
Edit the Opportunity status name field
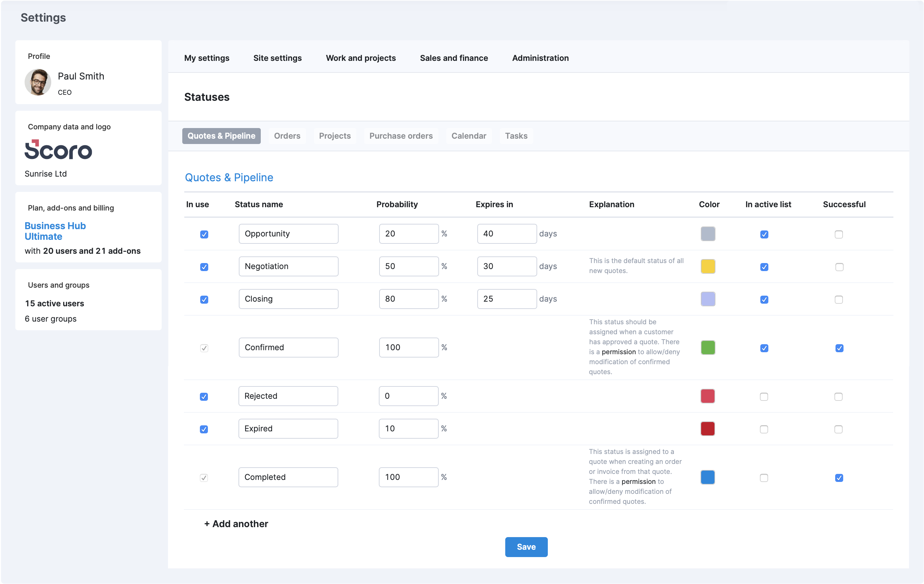[x=289, y=234]
